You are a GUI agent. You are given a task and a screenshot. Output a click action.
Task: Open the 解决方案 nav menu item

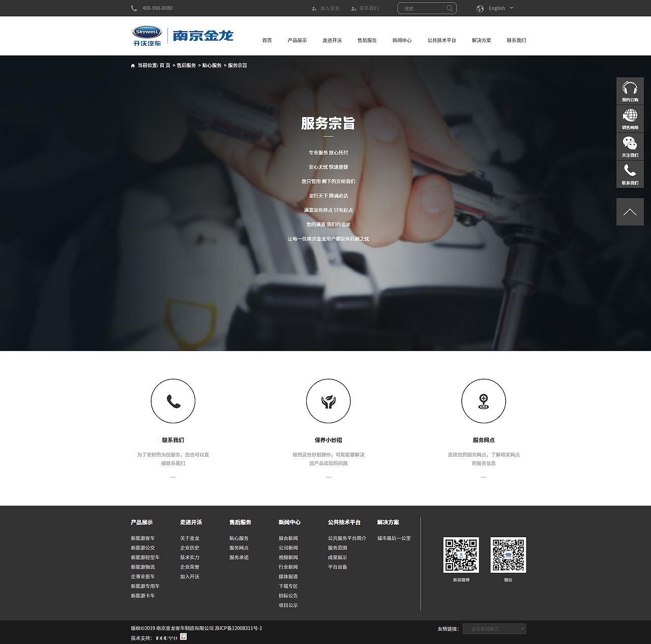(482, 40)
